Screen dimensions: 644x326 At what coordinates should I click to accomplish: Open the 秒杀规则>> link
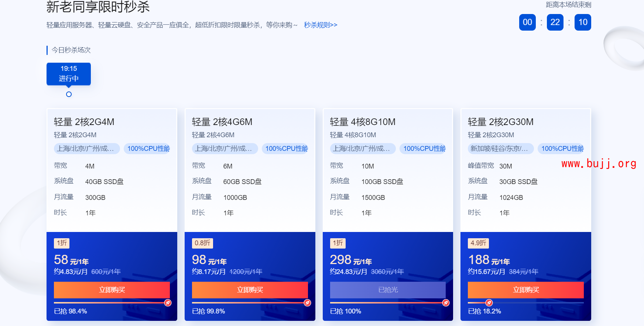pos(321,25)
